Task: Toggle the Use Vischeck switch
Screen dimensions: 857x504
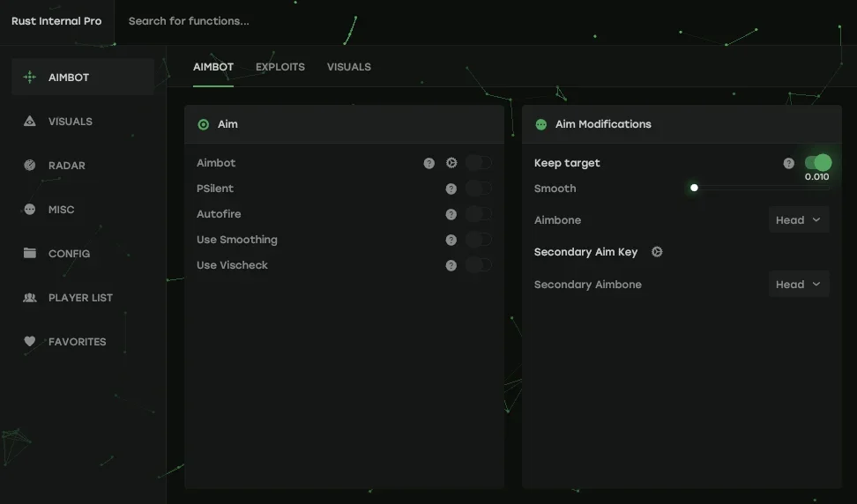Action: 479,265
